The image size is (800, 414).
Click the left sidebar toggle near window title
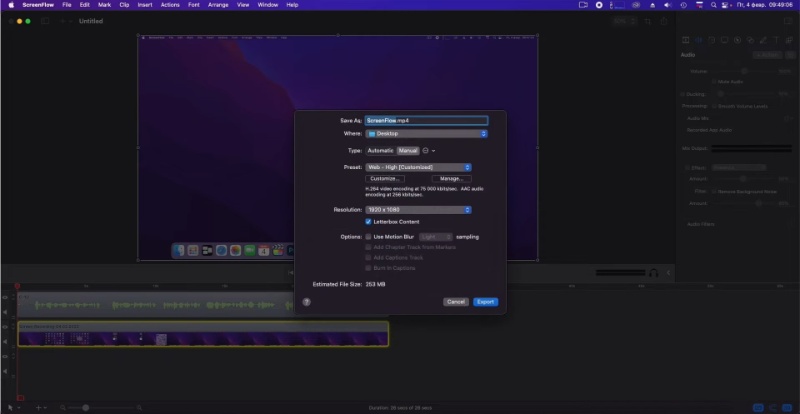[45, 21]
